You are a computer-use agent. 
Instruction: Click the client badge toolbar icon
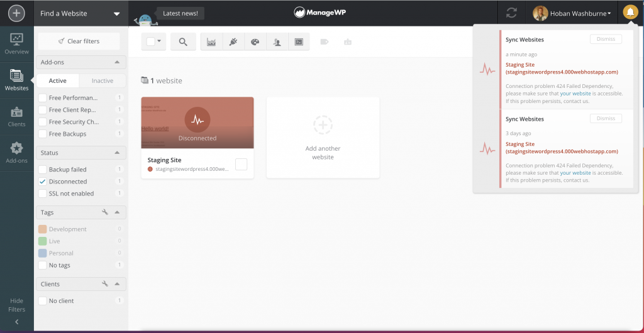click(x=348, y=42)
